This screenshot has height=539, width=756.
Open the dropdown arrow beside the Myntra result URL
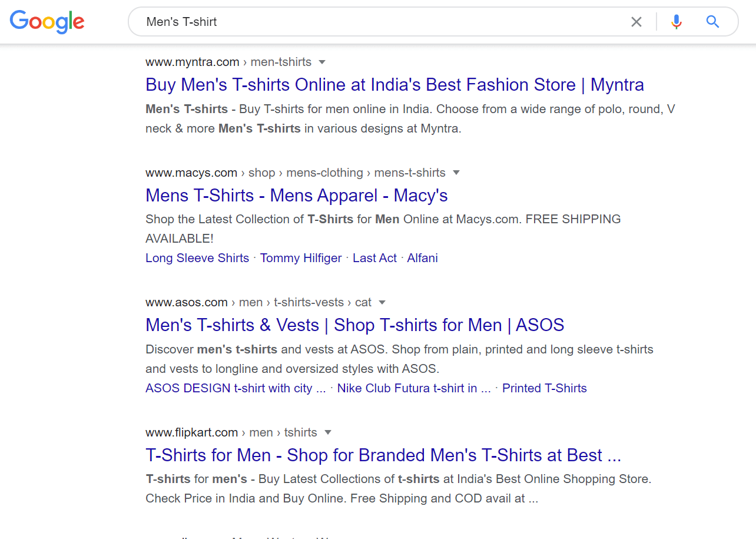click(322, 62)
